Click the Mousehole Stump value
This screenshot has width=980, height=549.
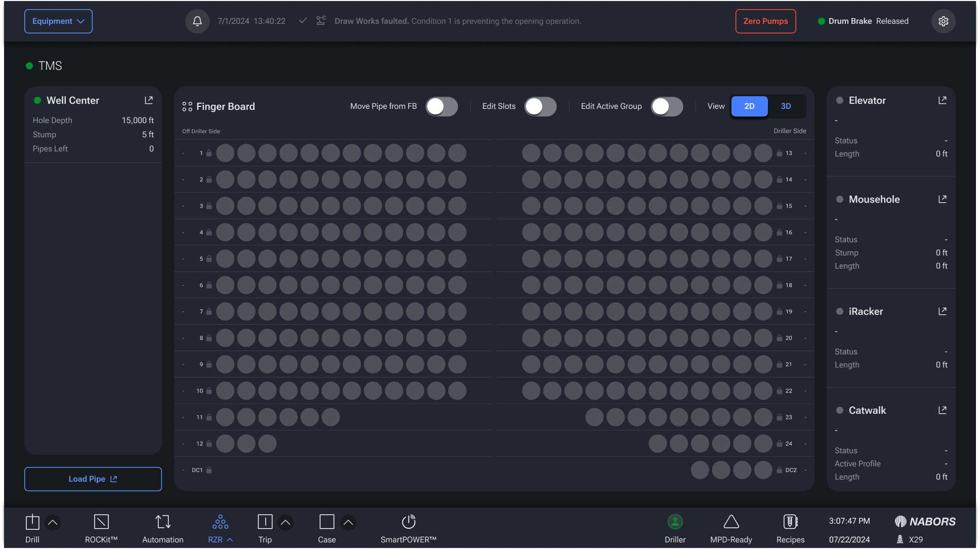click(x=942, y=253)
